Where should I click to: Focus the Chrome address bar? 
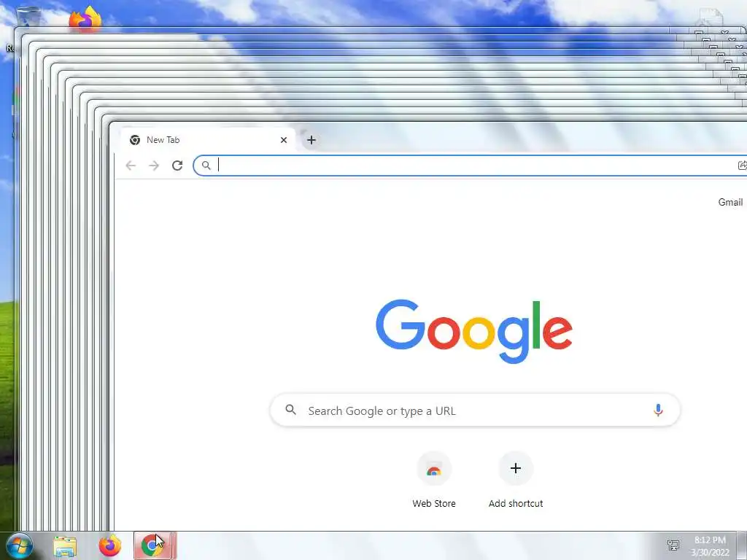coord(470,166)
